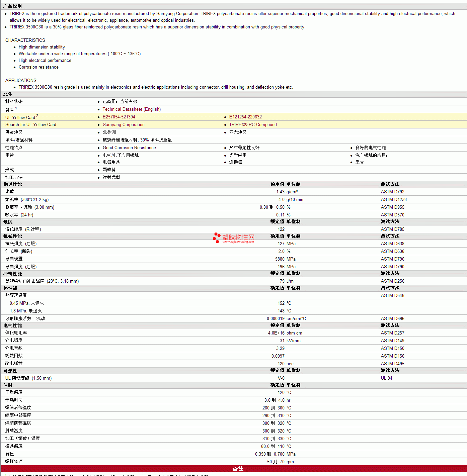Click ASTM D256 test method

tap(392, 281)
